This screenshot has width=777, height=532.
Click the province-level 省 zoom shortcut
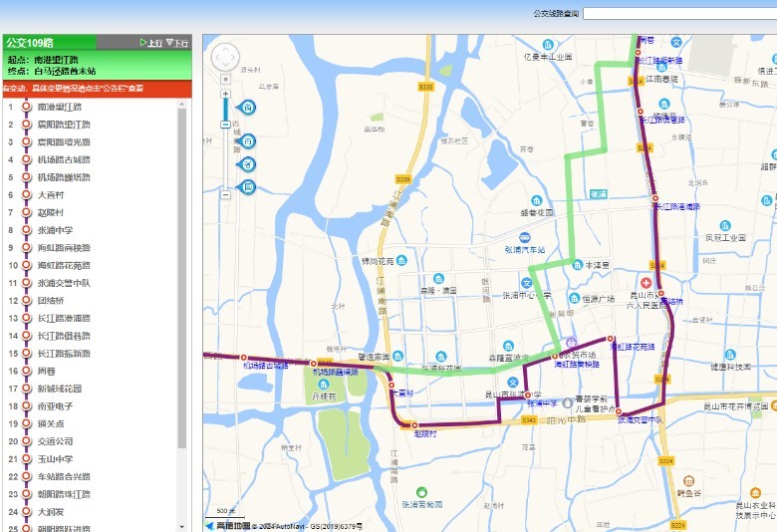pyautogui.click(x=247, y=164)
